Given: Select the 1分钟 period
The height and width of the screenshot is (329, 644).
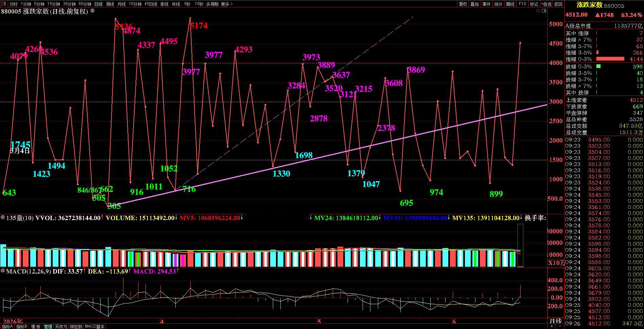Looking at the screenshot, I should pyautogui.click(x=26, y=4).
